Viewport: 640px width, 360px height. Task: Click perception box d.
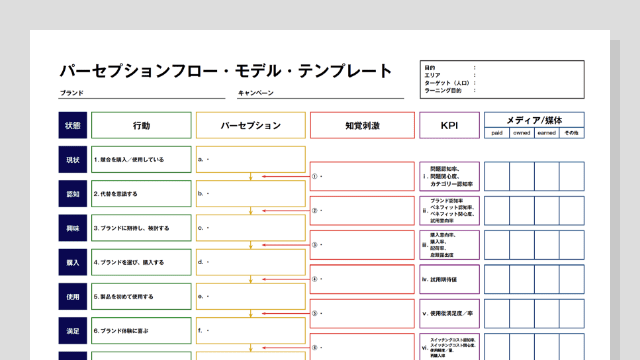pyautogui.click(x=251, y=262)
